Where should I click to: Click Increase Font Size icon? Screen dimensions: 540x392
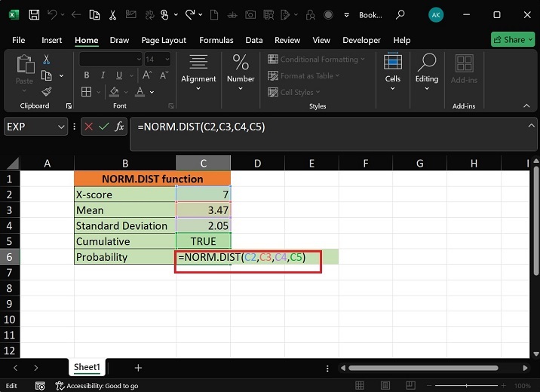[147, 75]
